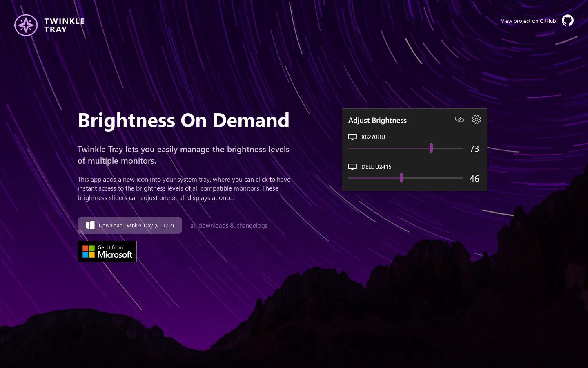Click the DELL U2415 monitor icon
Image resolution: width=588 pixels, height=368 pixels.
(x=352, y=167)
